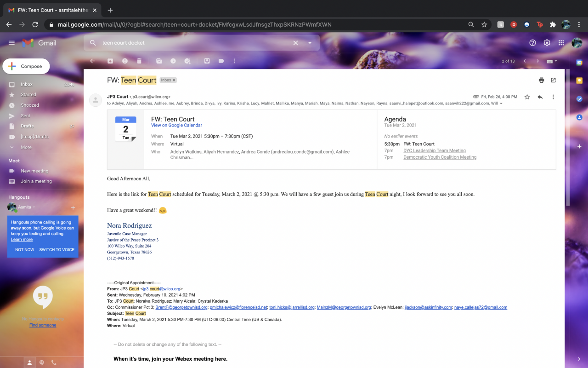Show the newer conversation
Image resolution: width=588 pixels, height=368 pixels.
tap(525, 61)
